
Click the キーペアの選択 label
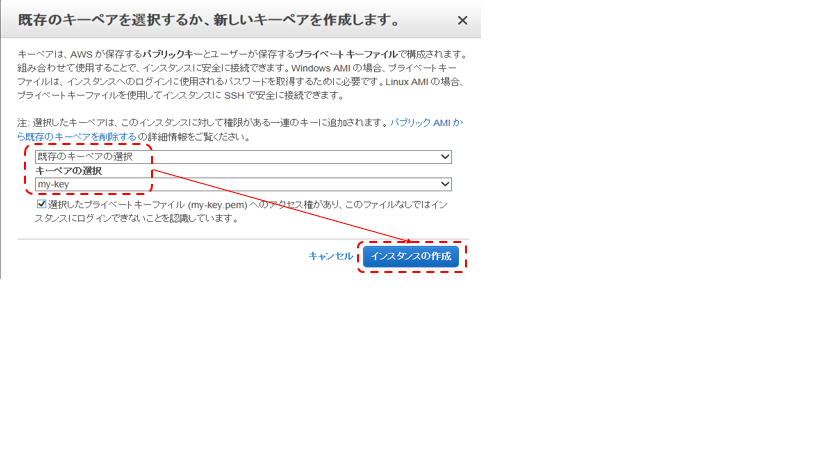click(68, 171)
